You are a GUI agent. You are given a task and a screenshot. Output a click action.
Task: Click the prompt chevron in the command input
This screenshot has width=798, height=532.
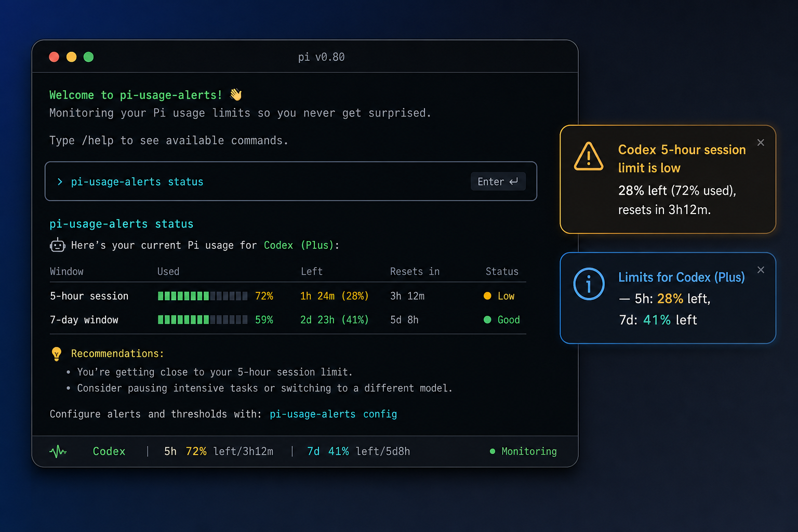pos(60,182)
